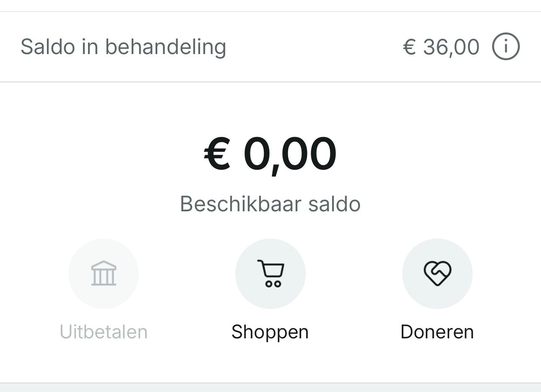Tap the light grey strip at bottom

point(270,388)
